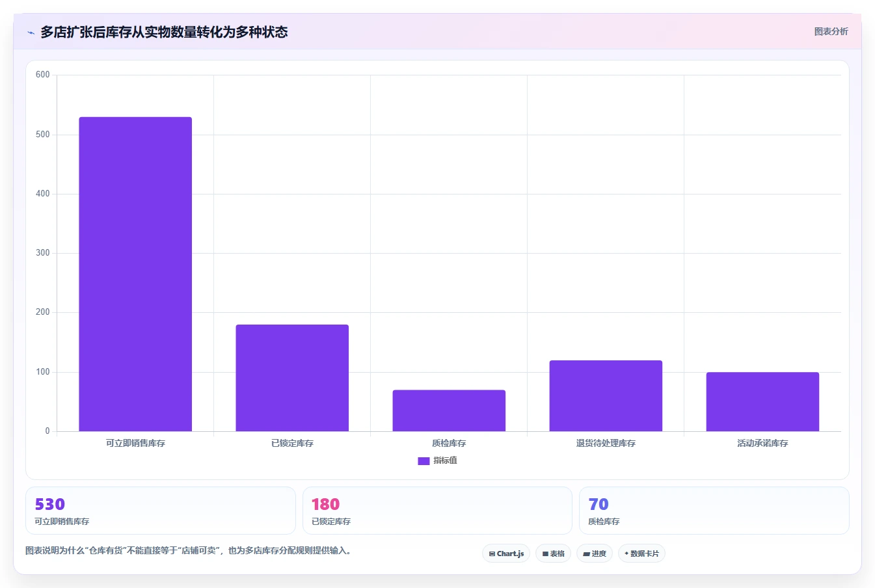Click the 已锁定库存 bar in the chart

292,378
